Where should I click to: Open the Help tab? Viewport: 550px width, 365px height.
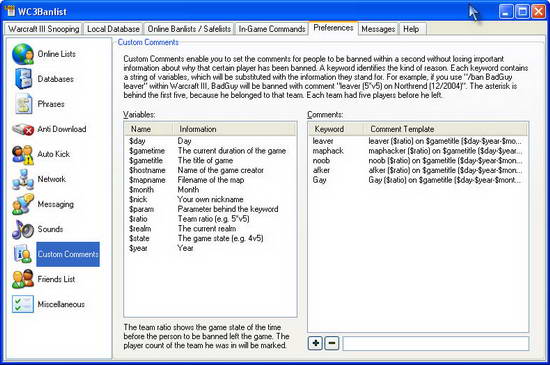[411, 29]
